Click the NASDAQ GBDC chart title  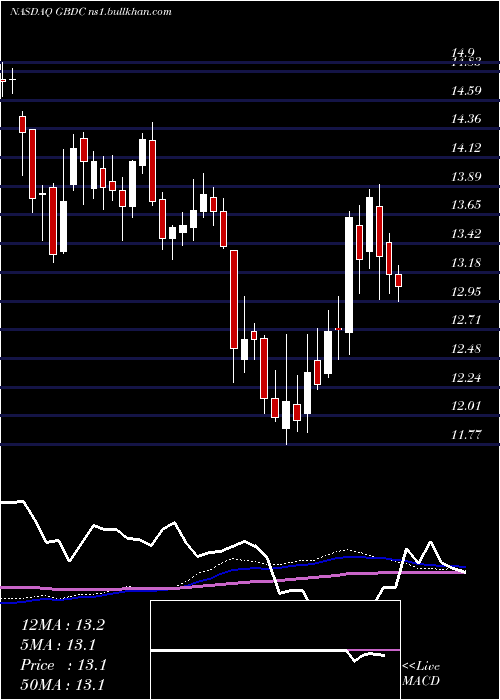click(91, 12)
